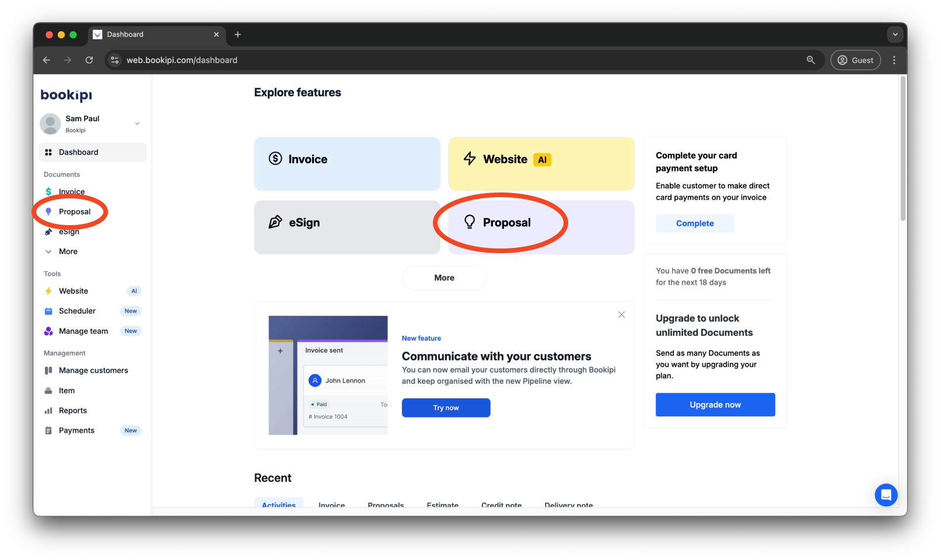Click the Payments icon in the sidebar
Image resolution: width=941 pixels, height=560 pixels.
(x=48, y=430)
